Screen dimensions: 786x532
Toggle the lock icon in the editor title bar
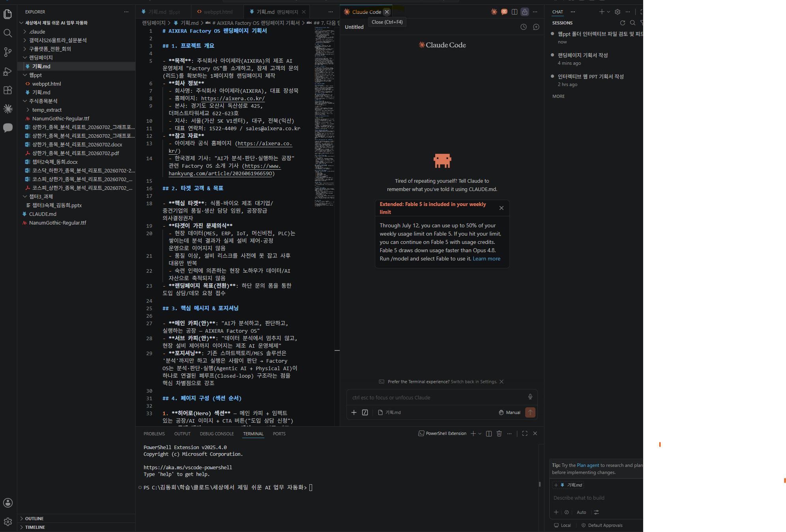pos(525,12)
